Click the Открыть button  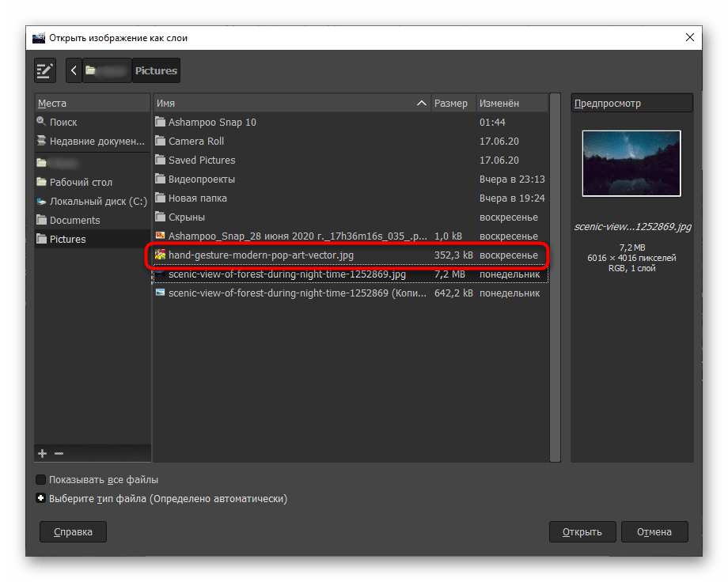pos(582,532)
